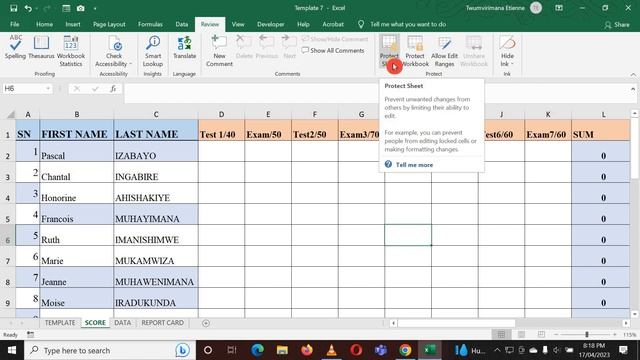Open the Hide Ink dropdown
This screenshot has height=360, width=640.
pos(507,51)
